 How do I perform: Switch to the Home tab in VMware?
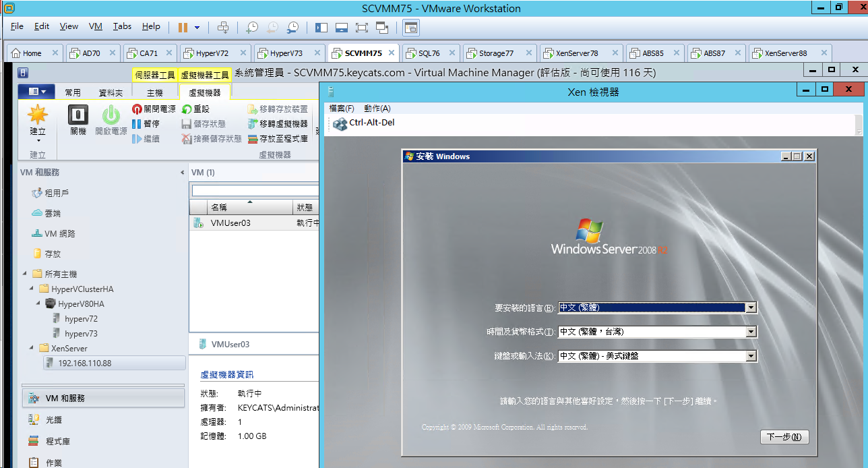point(31,53)
